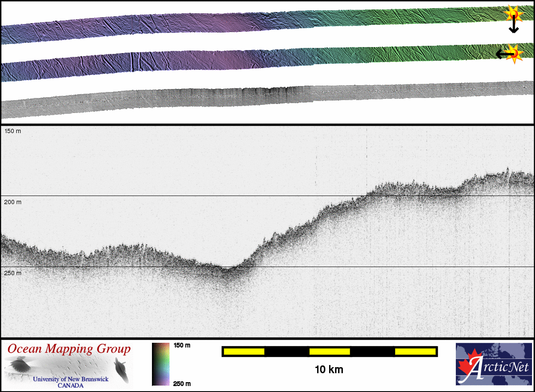Screen dimensions: 535x392
Task: Click the 250 m depth label in the profile
Action: (x=13, y=273)
